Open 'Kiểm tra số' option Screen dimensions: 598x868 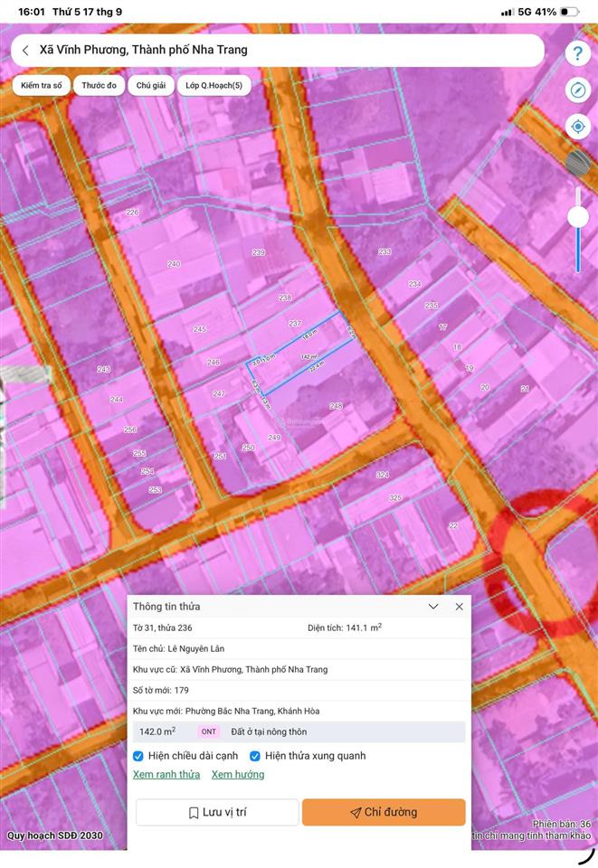42,85
